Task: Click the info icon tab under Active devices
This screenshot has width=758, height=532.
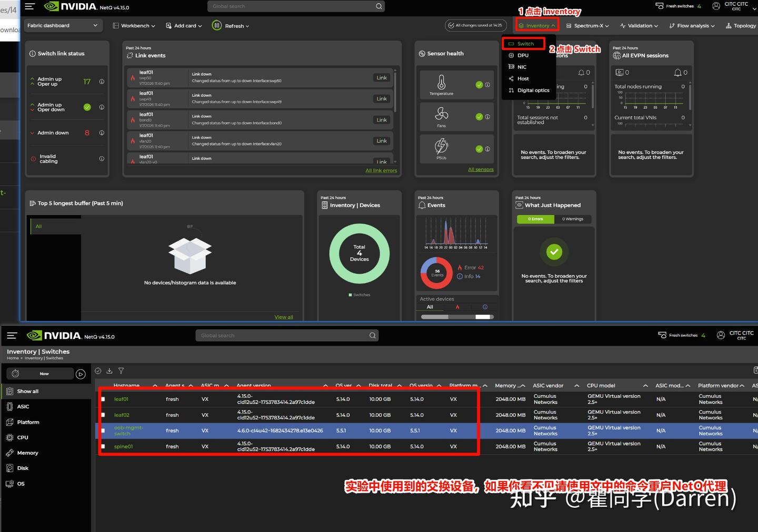Action: click(485, 307)
